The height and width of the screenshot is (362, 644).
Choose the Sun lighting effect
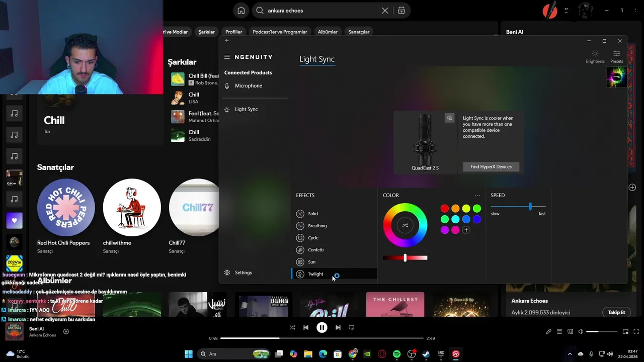click(x=334, y=262)
